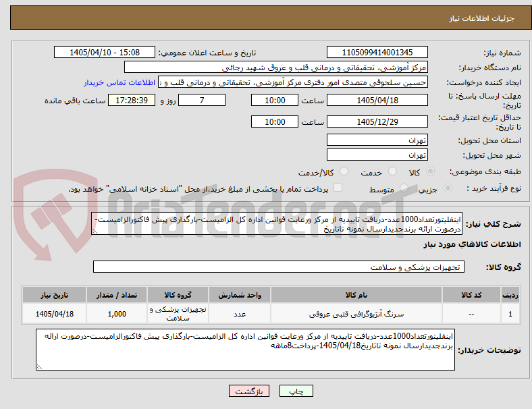Image resolution: width=532 pixels, height=409 pixels.
Task: Click the item code cell showing --
Action: (x=472, y=314)
